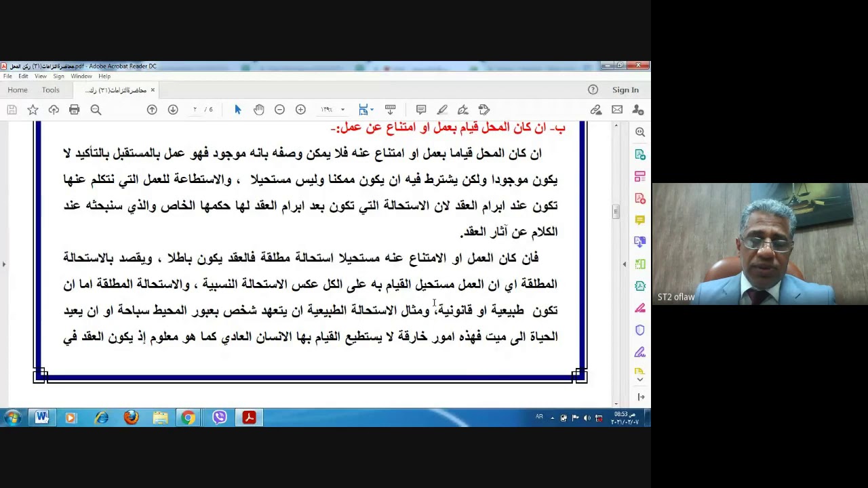Open the find text magnifier in toolbar
This screenshot has height=488, width=868.
96,110
